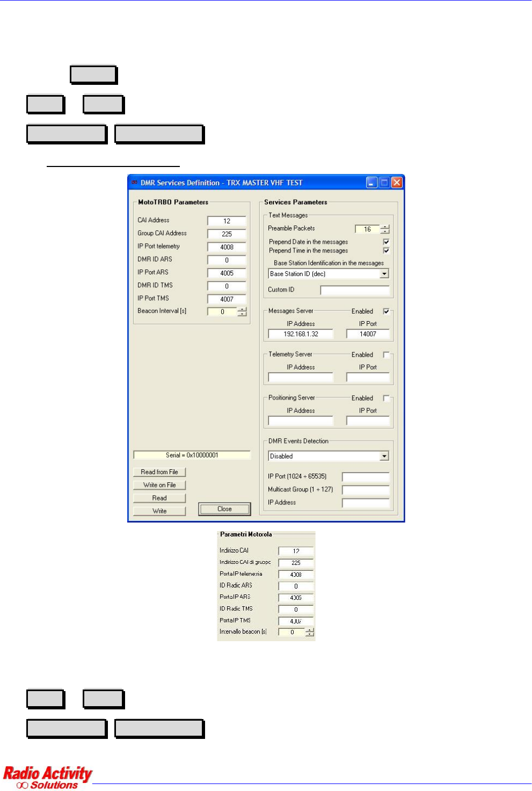This screenshot has width=532, height=791.
Task: Click the Read from File button
Action: [x=159, y=472]
